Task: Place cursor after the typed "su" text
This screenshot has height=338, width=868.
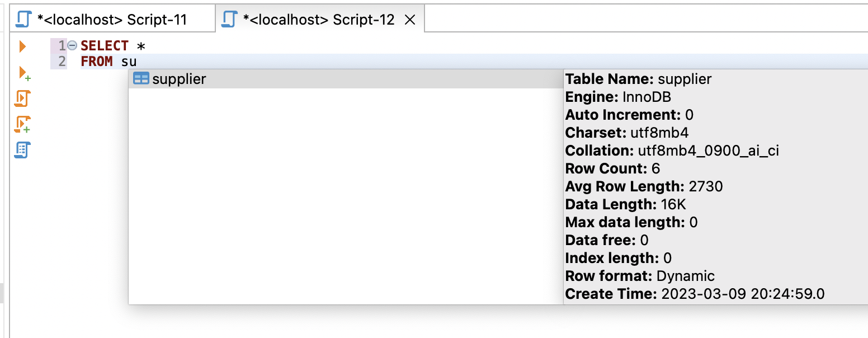Action: 138,62
